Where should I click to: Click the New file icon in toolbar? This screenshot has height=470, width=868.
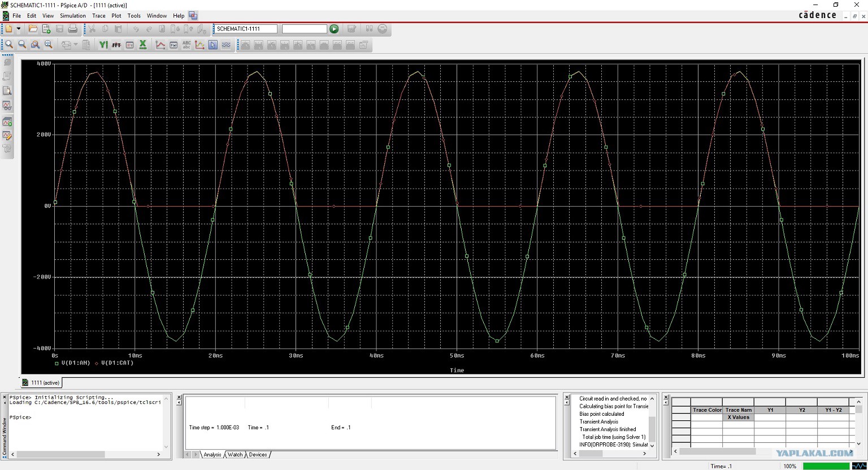pyautogui.click(x=9, y=28)
